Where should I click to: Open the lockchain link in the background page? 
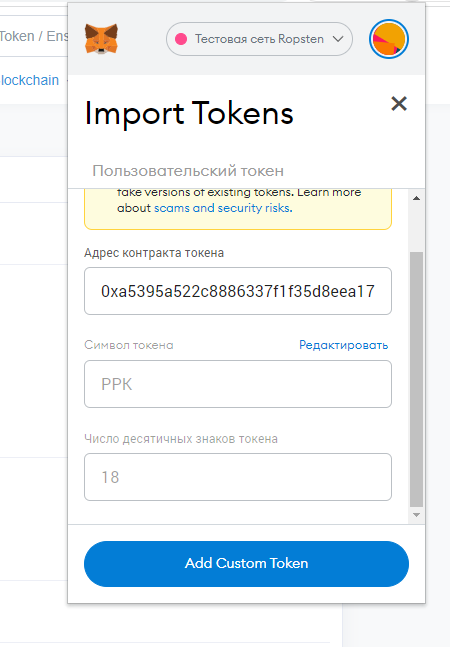click(x=29, y=80)
